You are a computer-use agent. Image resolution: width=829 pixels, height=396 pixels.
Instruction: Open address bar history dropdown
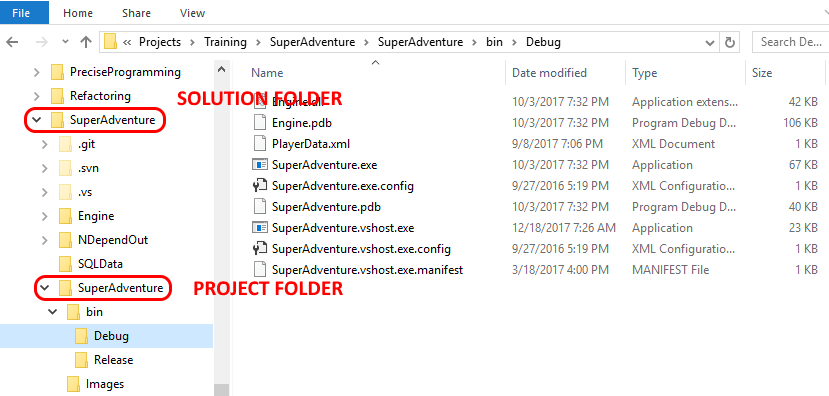click(709, 42)
